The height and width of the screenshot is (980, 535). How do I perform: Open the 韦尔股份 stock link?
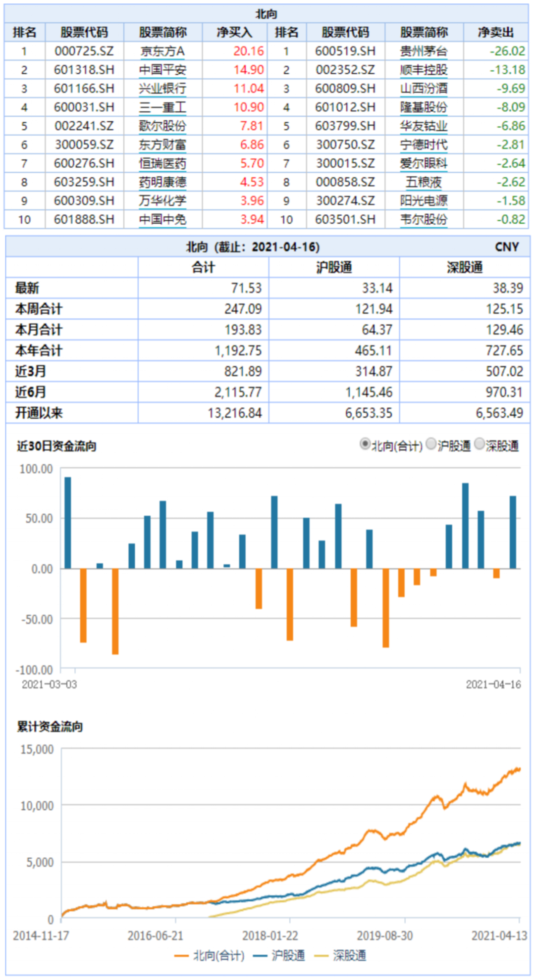click(424, 220)
